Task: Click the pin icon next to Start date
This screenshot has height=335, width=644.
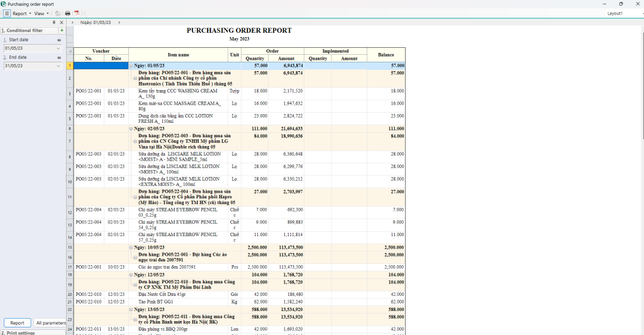Action: pyautogui.click(x=59, y=40)
